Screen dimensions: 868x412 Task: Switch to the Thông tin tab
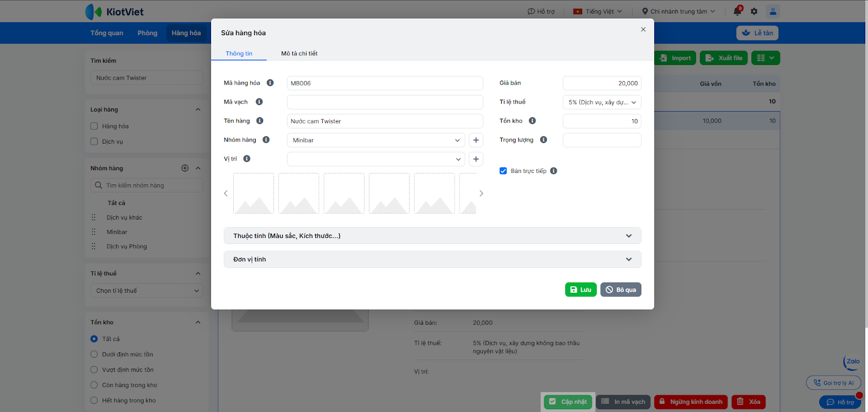[239, 54]
